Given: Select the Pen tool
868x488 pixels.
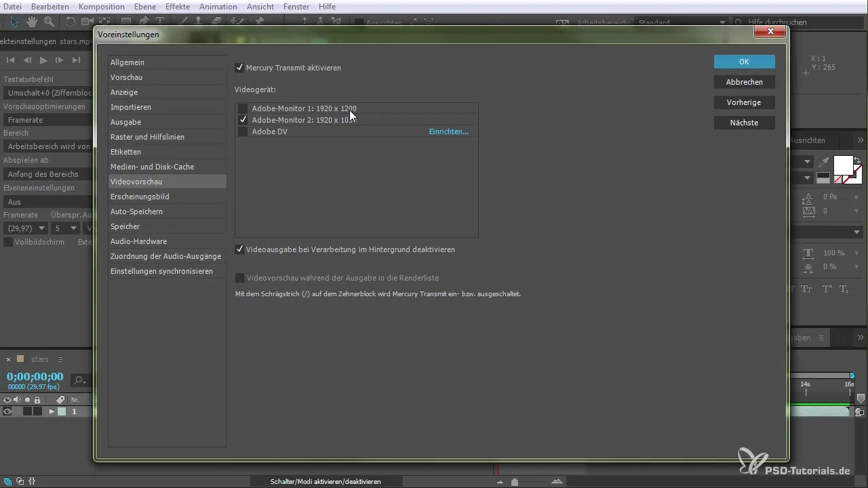Looking at the screenshot, I should [144, 22].
